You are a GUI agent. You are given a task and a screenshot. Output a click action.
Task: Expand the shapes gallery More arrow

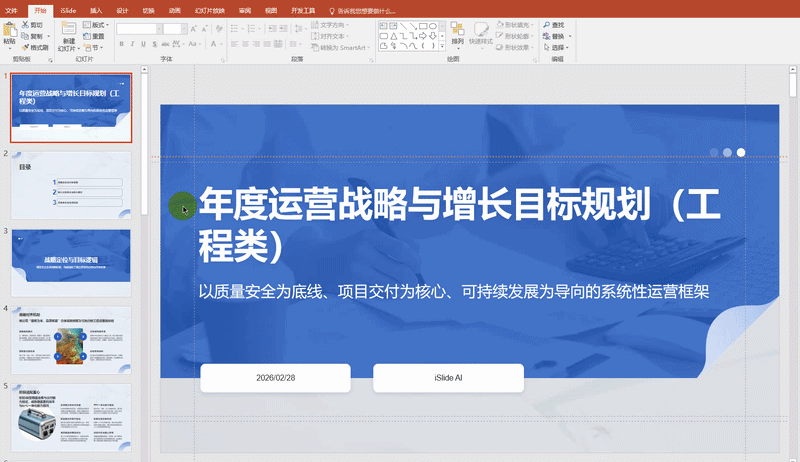442,45
